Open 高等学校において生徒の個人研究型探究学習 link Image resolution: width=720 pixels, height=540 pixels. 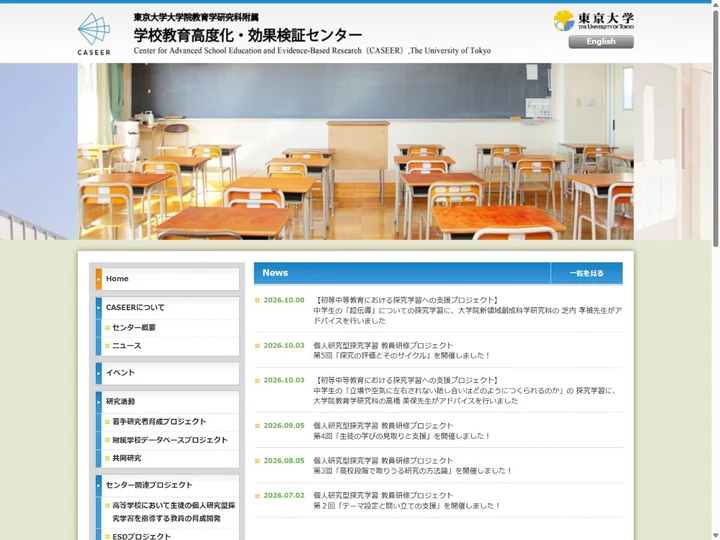pos(174,512)
